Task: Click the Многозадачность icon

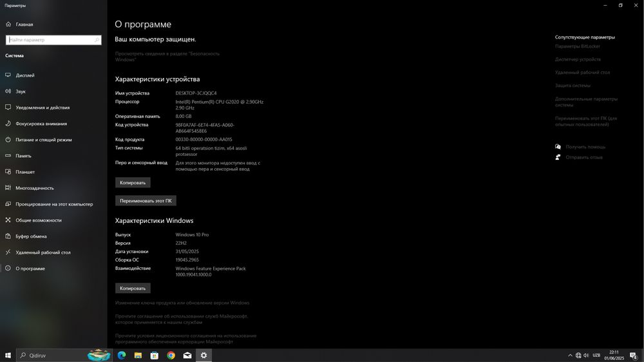Action: point(8,188)
